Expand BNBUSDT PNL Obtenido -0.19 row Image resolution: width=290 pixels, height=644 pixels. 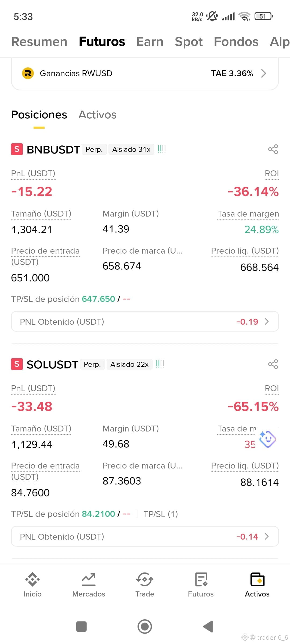[x=145, y=321]
